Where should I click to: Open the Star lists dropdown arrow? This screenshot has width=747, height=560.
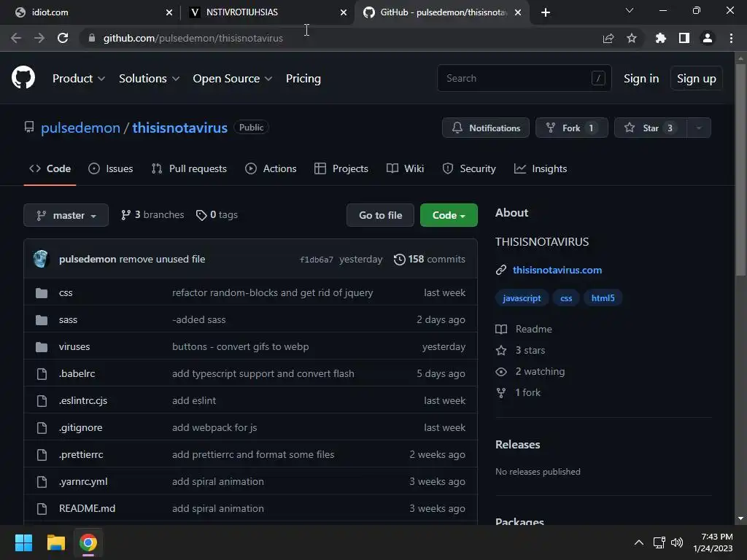pyautogui.click(x=699, y=128)
